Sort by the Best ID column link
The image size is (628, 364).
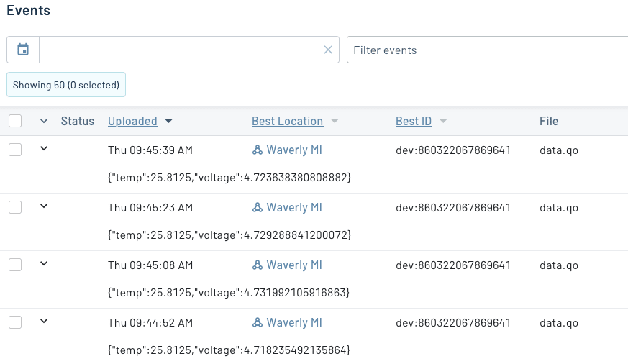coord(414,121)
